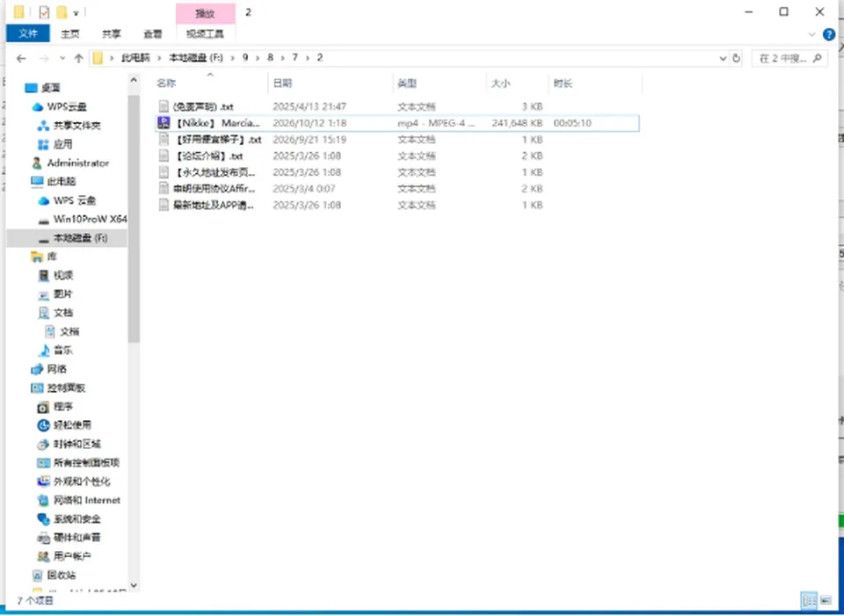844x616 pixels.
Task: Open the 文件 ribbon tab
Action: pyautogui.click(x=28, y=33)
